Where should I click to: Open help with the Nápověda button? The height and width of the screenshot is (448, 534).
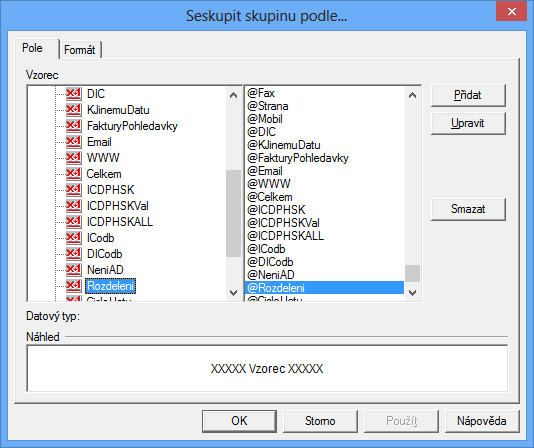click(x=482, y=421)
